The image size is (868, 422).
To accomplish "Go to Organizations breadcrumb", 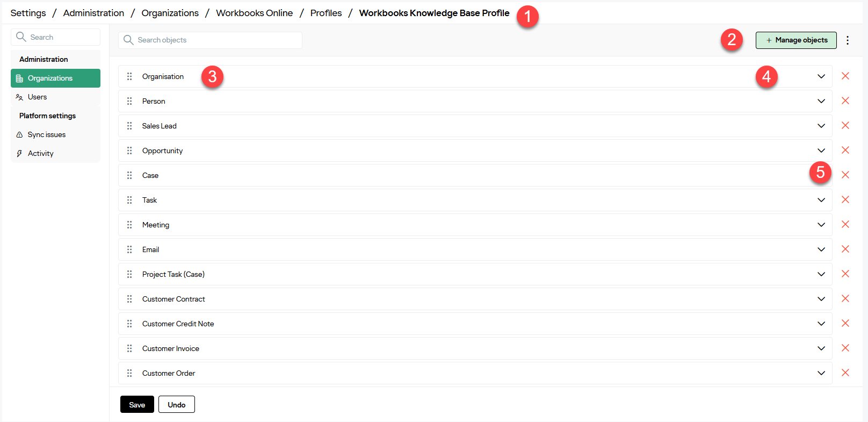I will [170, 13].
